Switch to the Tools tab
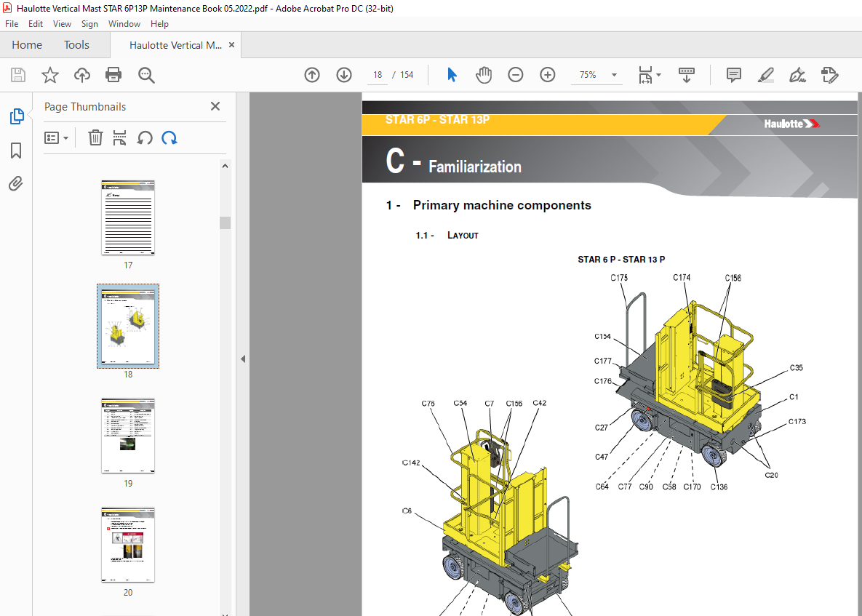862x616 pixels. pyautogui.click(x=76, y=45)
